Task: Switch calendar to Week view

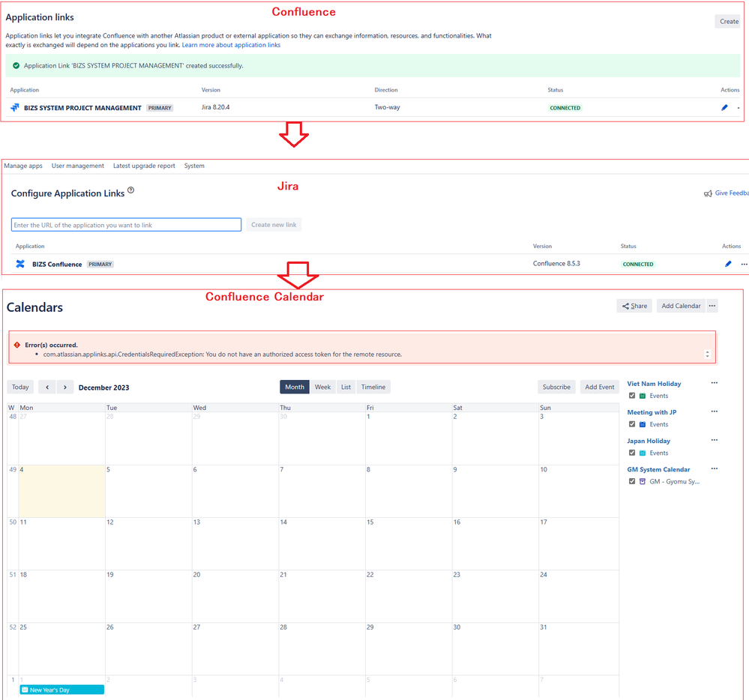Action: click(323, 387)
